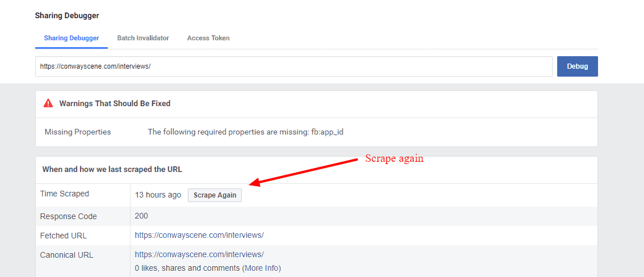Focus the URL input field
The width and height of the screenshot is (644, 277).
(293, 66)
